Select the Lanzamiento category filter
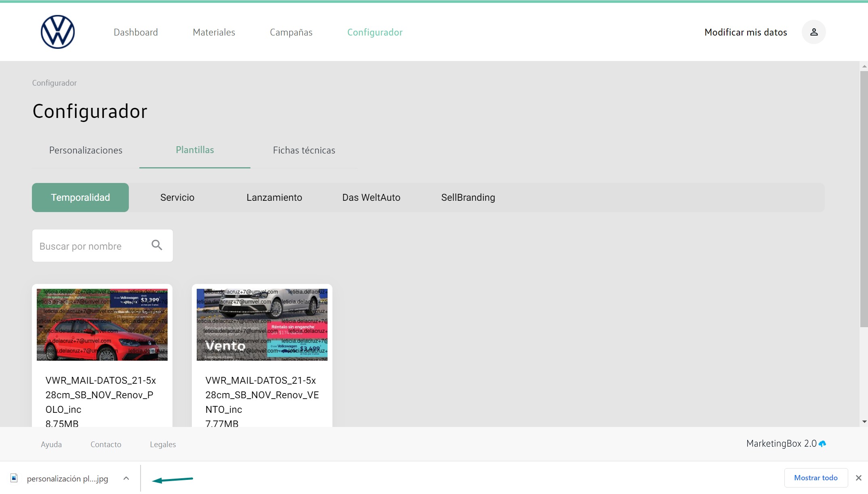The image size is (868, 494). coord(274,198)
